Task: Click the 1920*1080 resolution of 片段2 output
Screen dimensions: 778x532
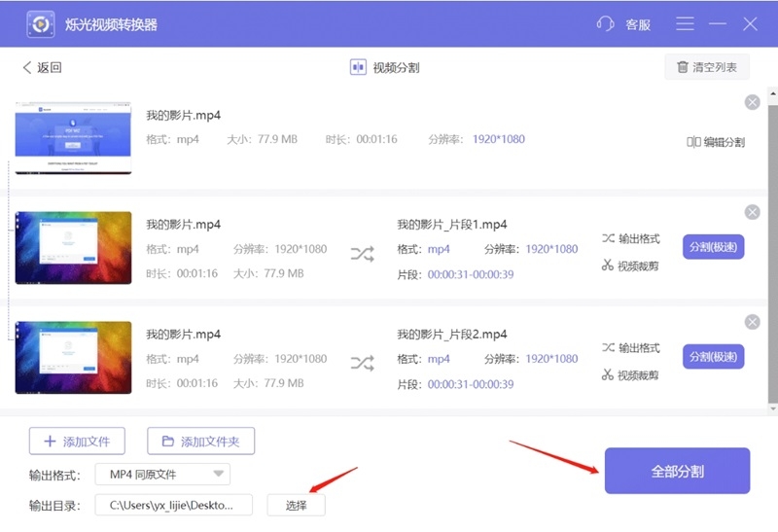Action: point(551,359)
